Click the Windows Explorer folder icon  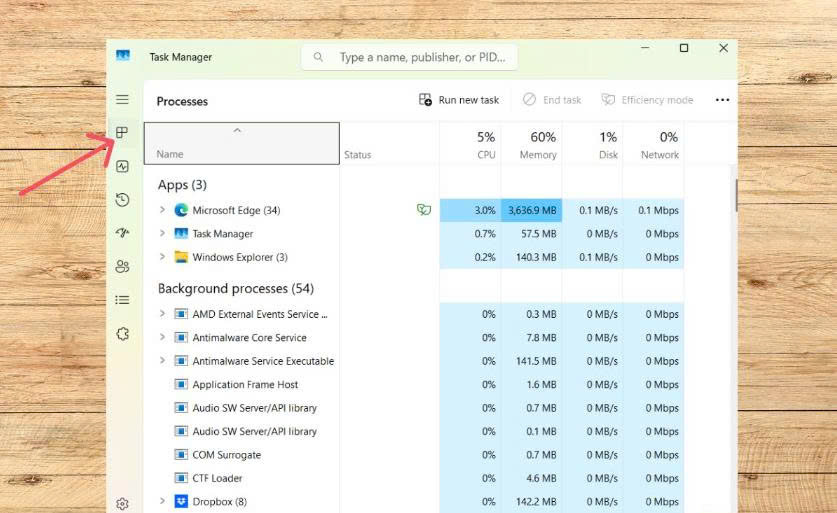coord(181,257)
